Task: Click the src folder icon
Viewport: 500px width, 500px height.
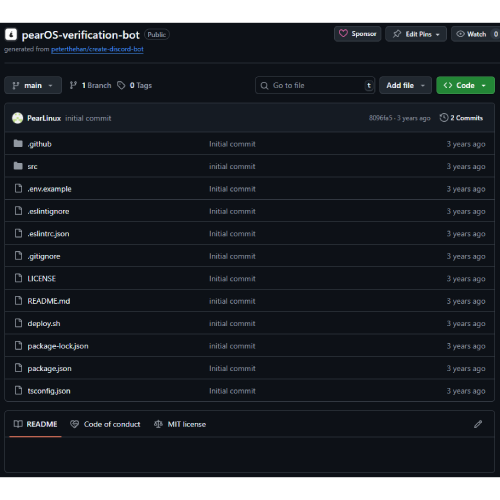Action: [x=18, y=166]
